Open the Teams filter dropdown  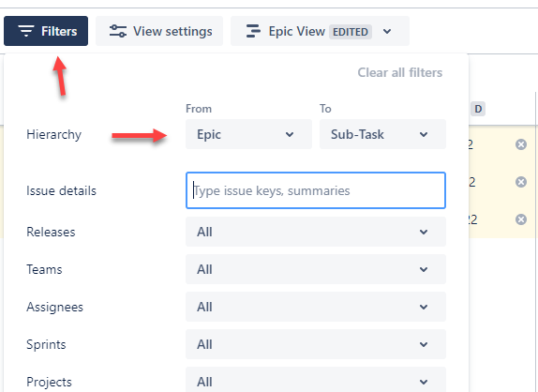click(x=316, y=269)
